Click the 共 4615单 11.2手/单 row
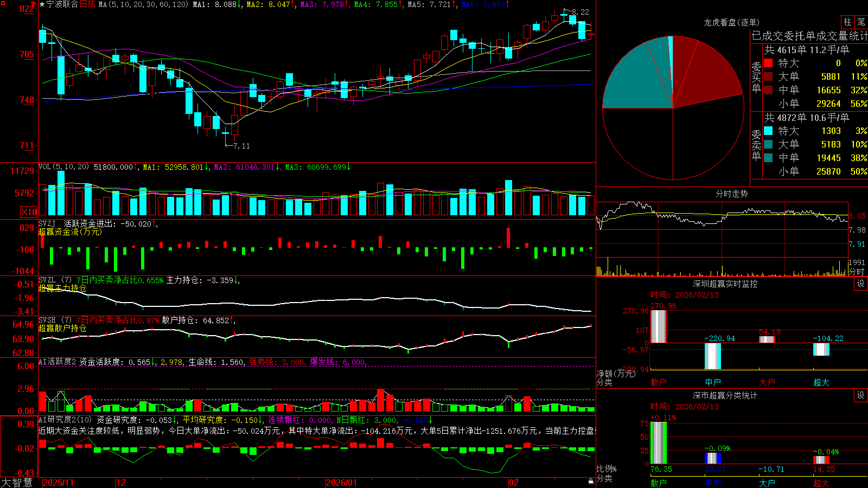The width and height of the screenshot is (868, 488). pyautogui.click(x=807, y=50)
